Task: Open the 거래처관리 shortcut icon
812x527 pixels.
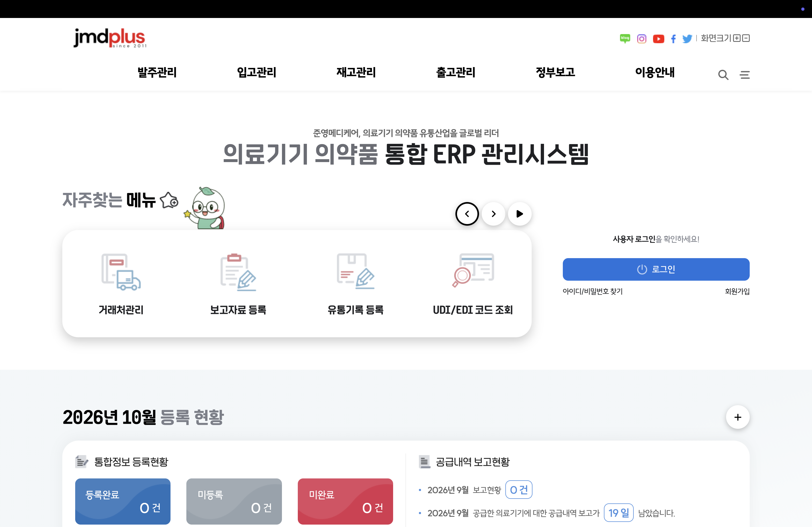Action: pos(121,272)
